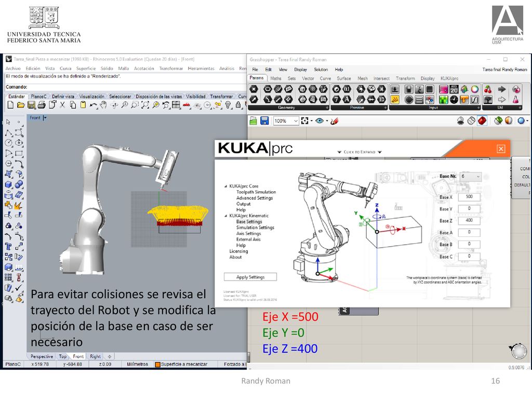Select Licensing in the KUKA settings tree
The height and width of the screenshot is (399, 532).
pyautogui.click(x=238, y=251)
